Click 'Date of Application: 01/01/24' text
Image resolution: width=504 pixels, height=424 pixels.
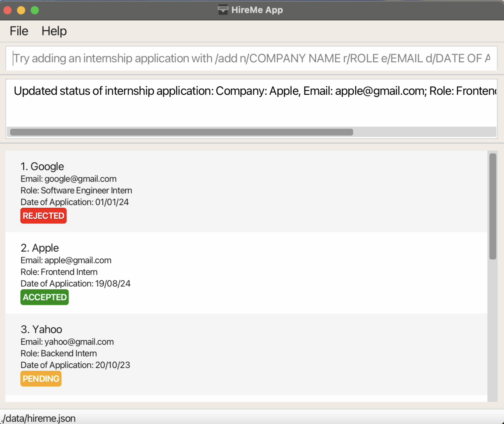(x=74, y=202)
